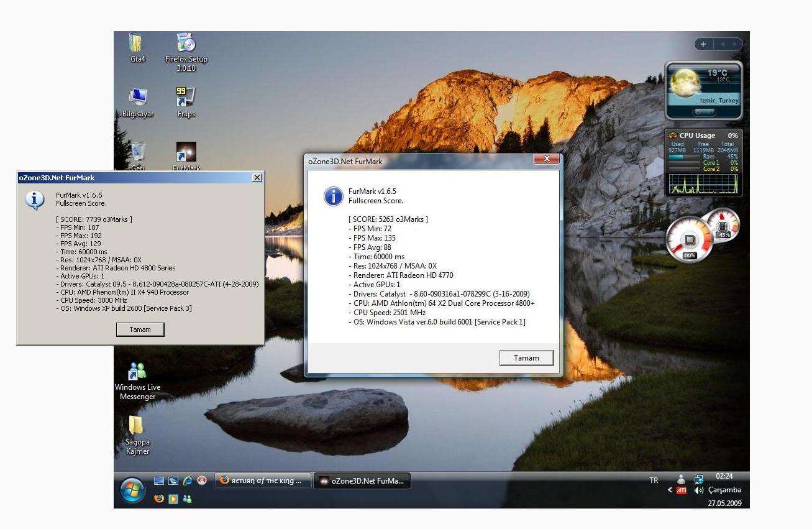The width and height of the screenshot is (812, 529).
Task: Click 'FPS Avg: 88' line
Action: pos(370,247)
